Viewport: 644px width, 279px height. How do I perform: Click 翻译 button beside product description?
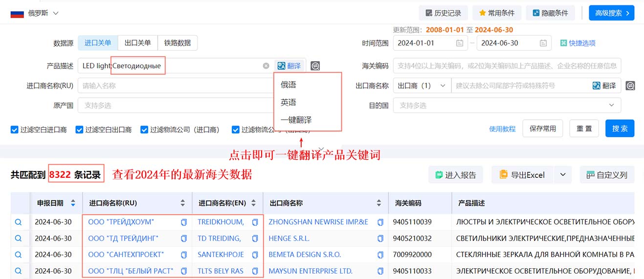[x=289, y=66]
